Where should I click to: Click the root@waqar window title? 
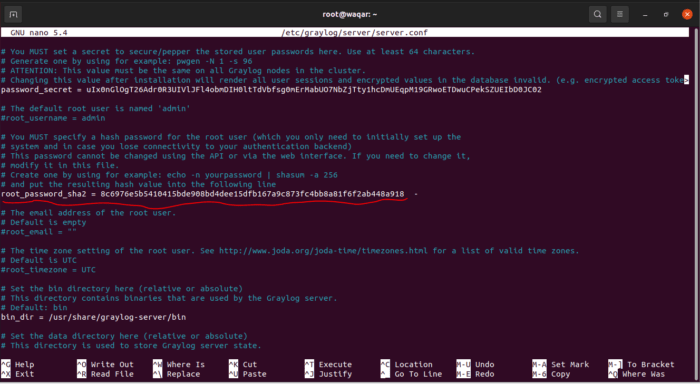[x=350, y=14]
